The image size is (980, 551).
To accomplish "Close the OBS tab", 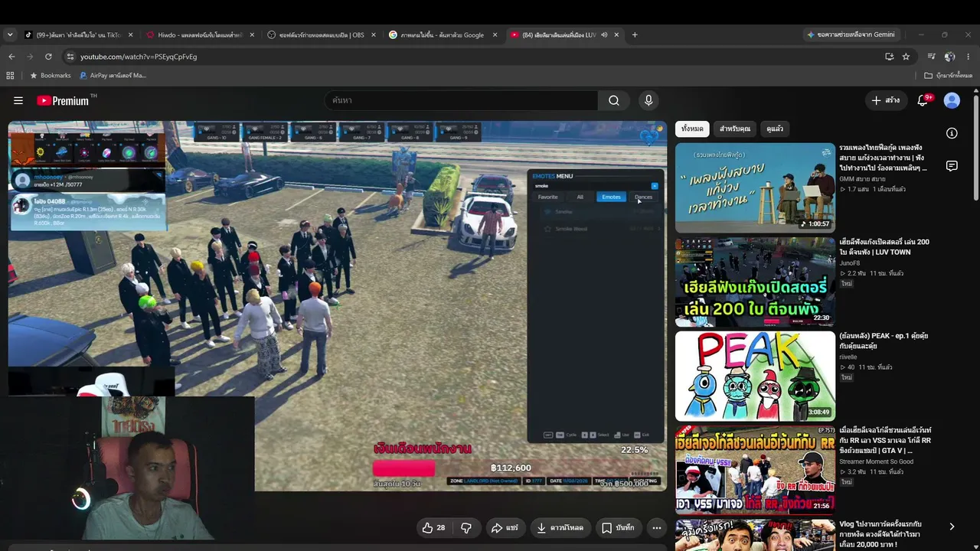I will 374,34.
